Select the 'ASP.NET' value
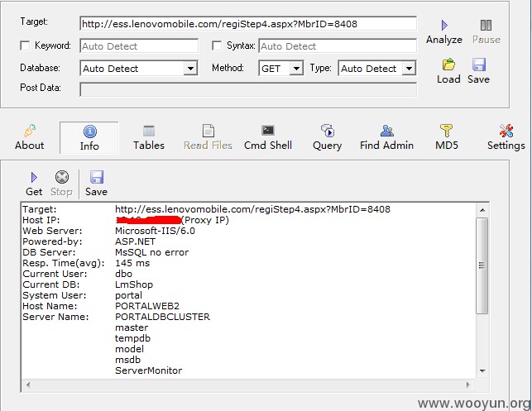The width and height of the screenshot is (532, 411). pos(135,241)
